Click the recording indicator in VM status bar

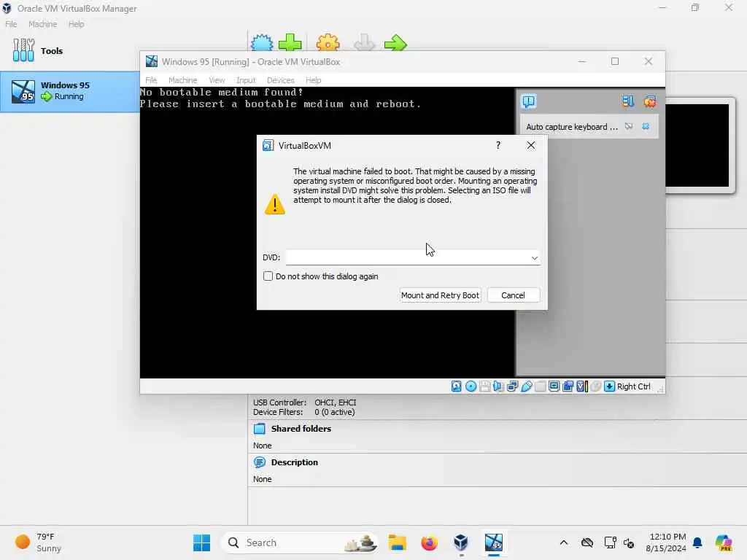(x=568, y=386)
